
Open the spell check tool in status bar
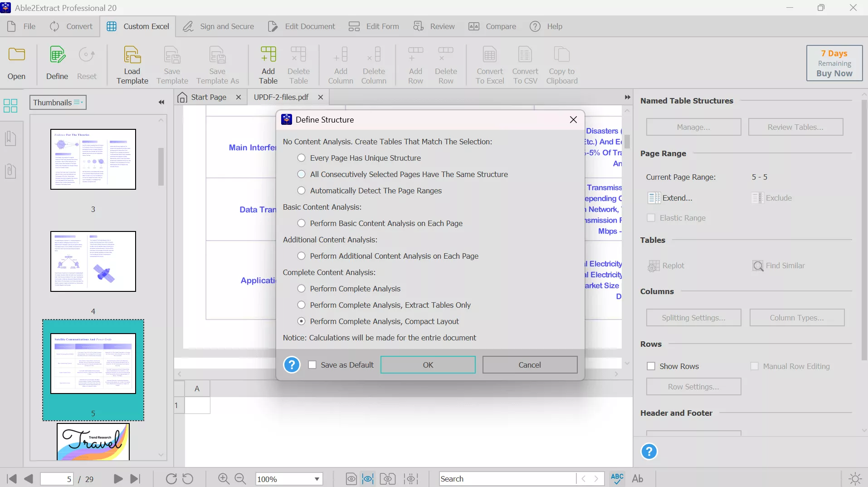coord(617,479)
